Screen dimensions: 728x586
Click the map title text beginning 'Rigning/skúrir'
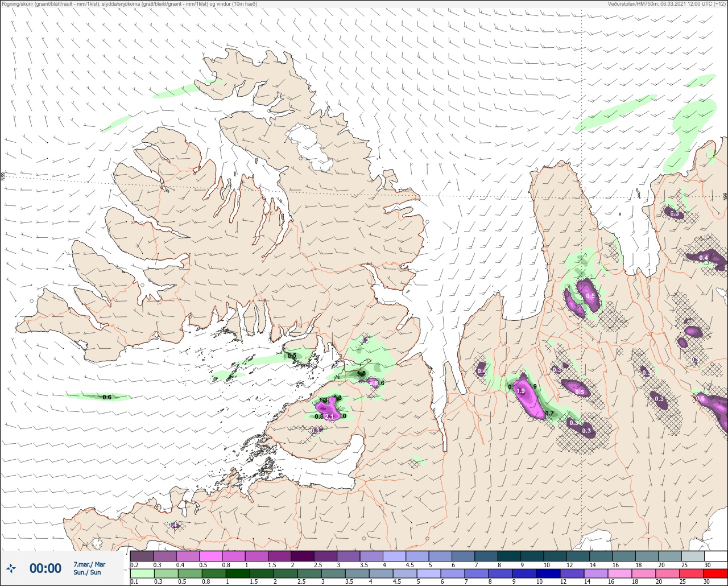(x=129, y=4)
